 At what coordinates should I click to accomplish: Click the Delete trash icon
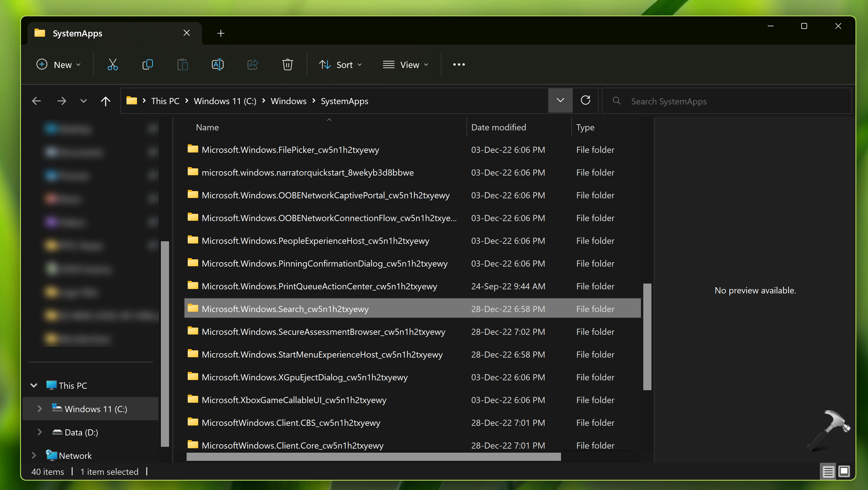[x=287, y=64]
